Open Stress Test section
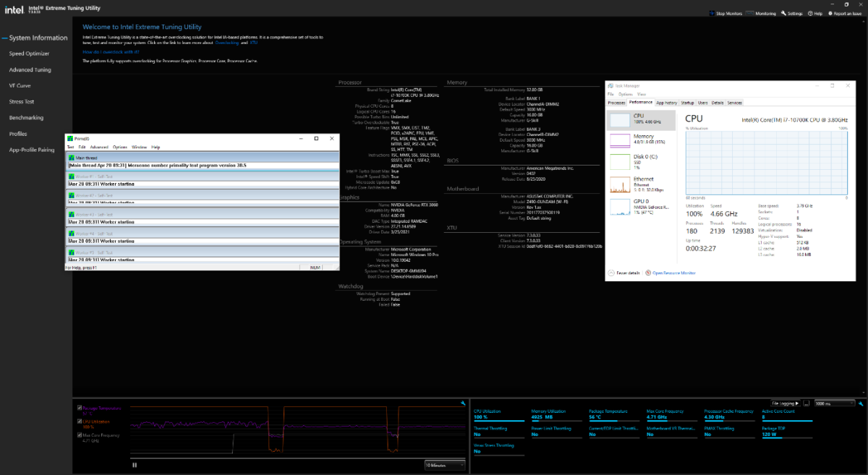This screenshot has height=475, width=868. click(x=21, y=101)
